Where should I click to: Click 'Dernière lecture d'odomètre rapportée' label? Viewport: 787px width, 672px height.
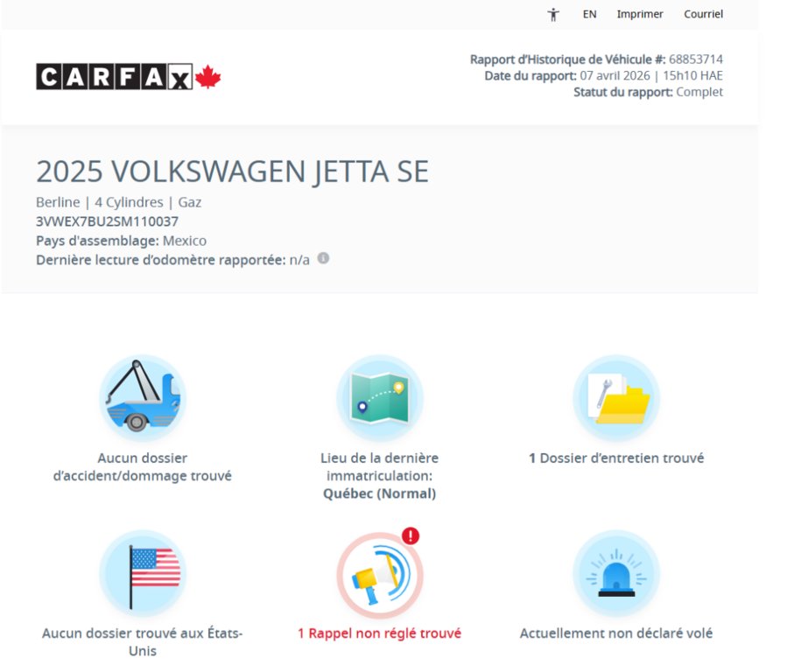pos(160,260)
